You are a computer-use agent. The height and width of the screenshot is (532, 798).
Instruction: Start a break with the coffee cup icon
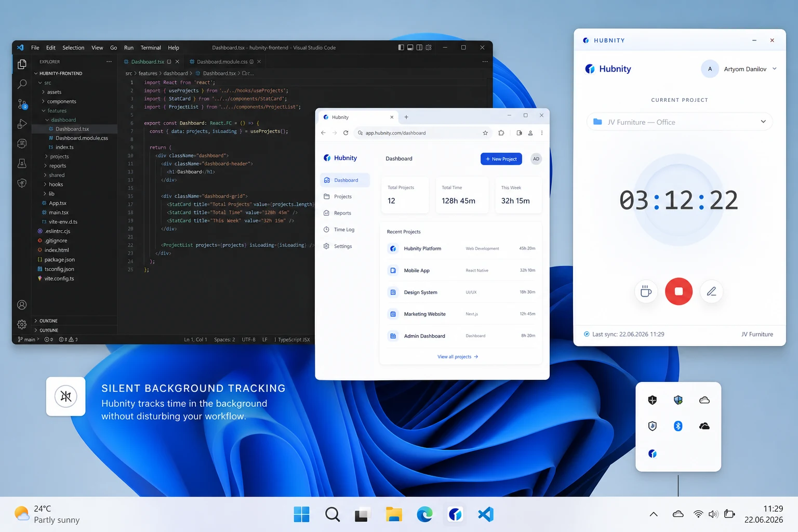click(646, 291)
